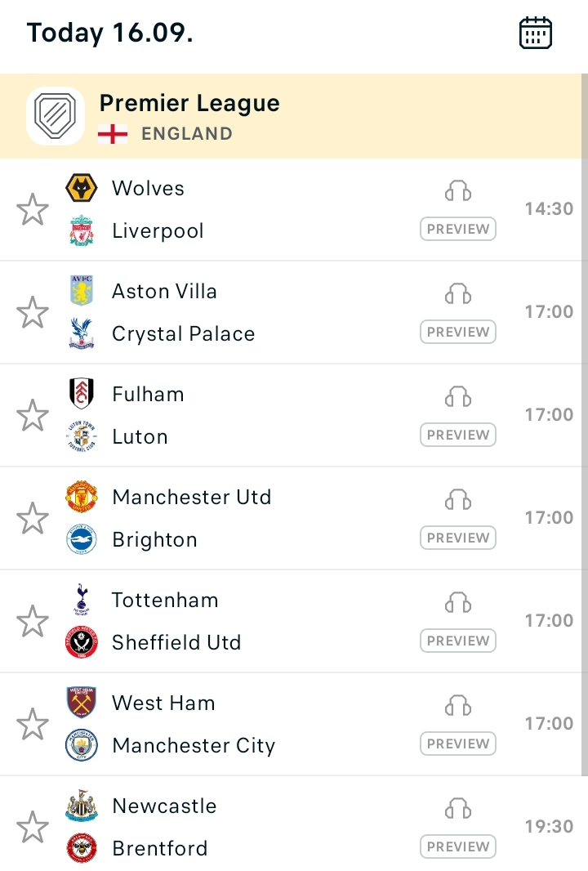588x871 pixels.
Task: Open the calendar date picker icon
Action: [535, 33]
